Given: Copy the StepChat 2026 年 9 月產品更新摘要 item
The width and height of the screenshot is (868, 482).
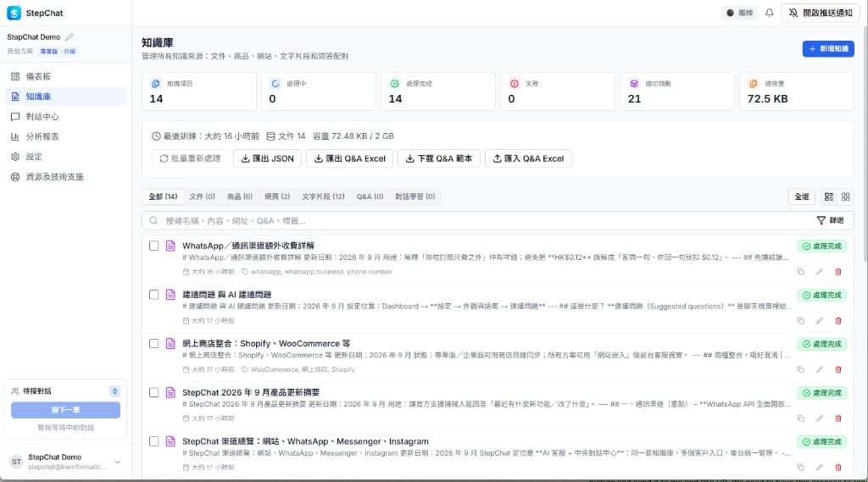Looking at the screenshot, I should [800, 418].
